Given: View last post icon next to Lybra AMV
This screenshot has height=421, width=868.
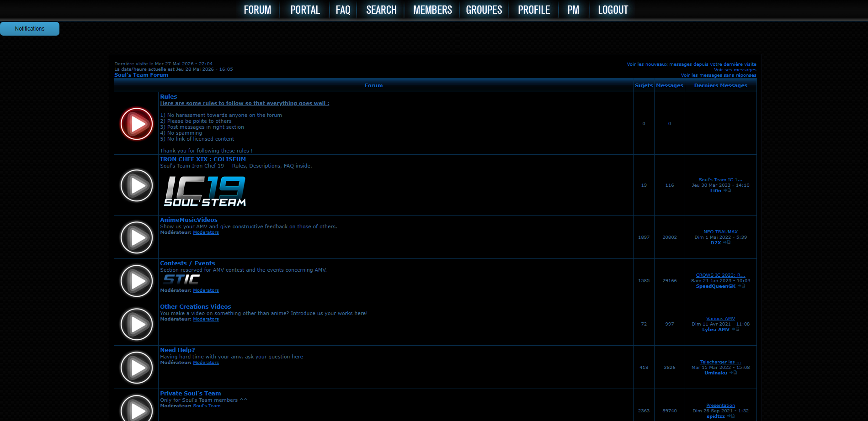Looking at the screenshot, I should tap(735, 329).
